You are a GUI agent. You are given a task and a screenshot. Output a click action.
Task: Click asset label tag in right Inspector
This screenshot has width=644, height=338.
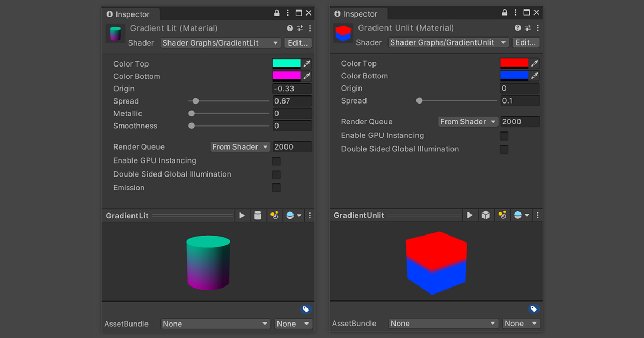(533, 309)
